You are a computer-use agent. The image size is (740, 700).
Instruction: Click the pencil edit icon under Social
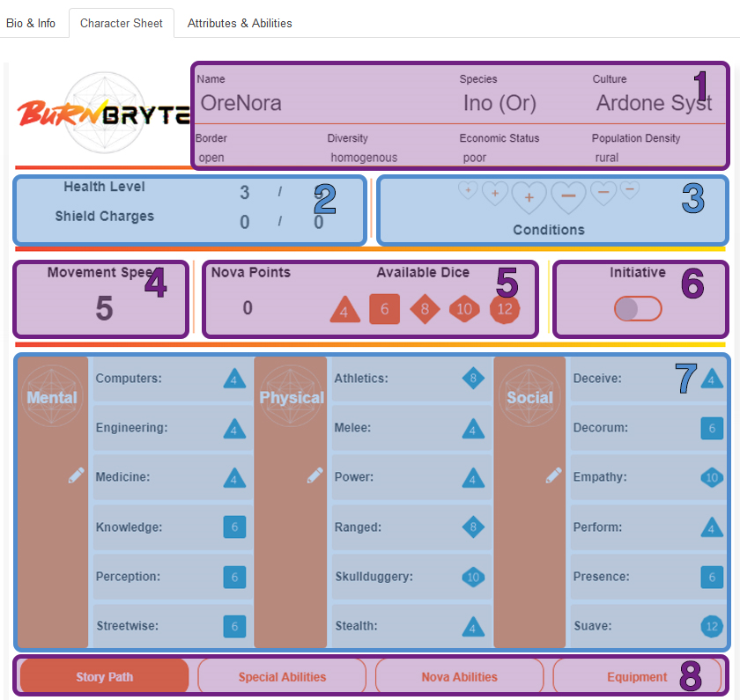[554, 475]
